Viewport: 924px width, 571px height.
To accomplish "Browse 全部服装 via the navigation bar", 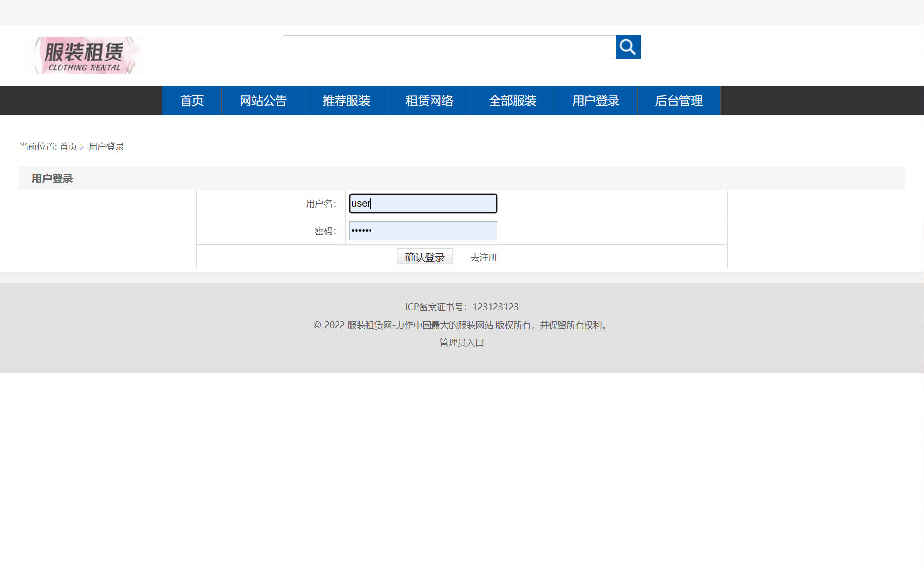I will pyautogui.click(x=513, y=100).
